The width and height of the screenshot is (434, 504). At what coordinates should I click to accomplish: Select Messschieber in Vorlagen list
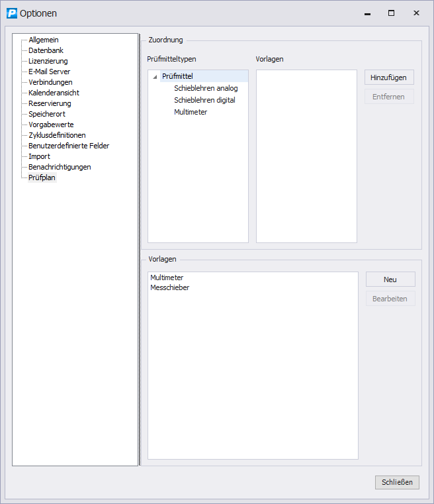click(169, 287)
